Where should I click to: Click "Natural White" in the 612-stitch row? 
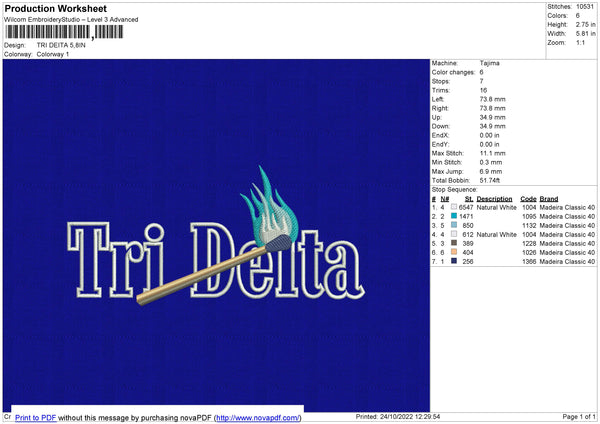click(497, 234)
